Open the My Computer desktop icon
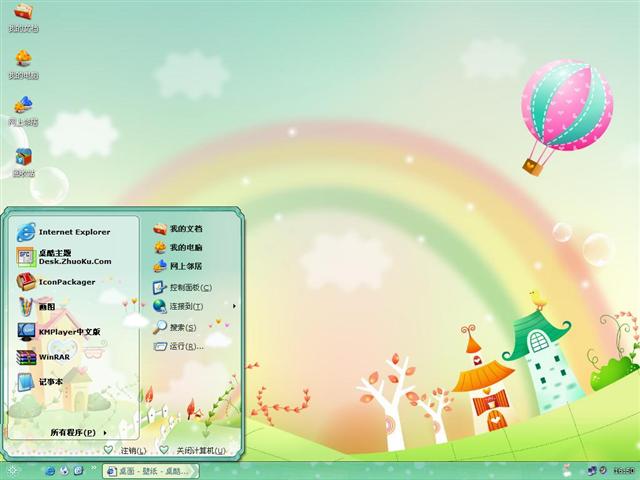Screen dimensions: 640x480 [x=23, y=64]
